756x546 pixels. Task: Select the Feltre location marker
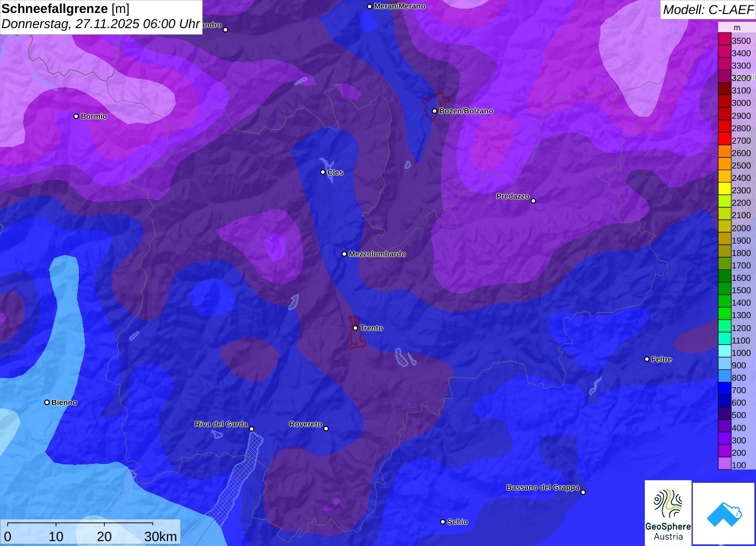(647, 359)
